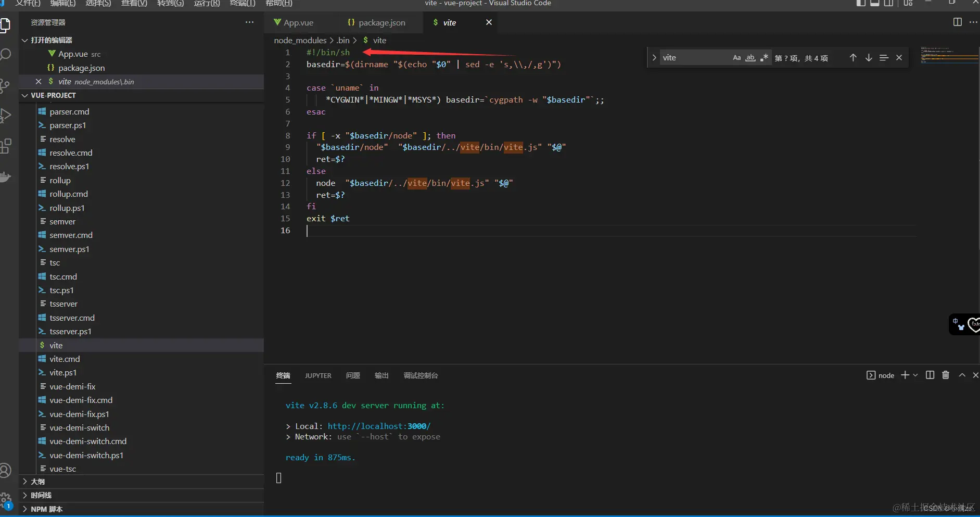The height and width of the screenshot is (517, 980).
Task: Expand replace field chevron in find widget
Action: point(654,58)
